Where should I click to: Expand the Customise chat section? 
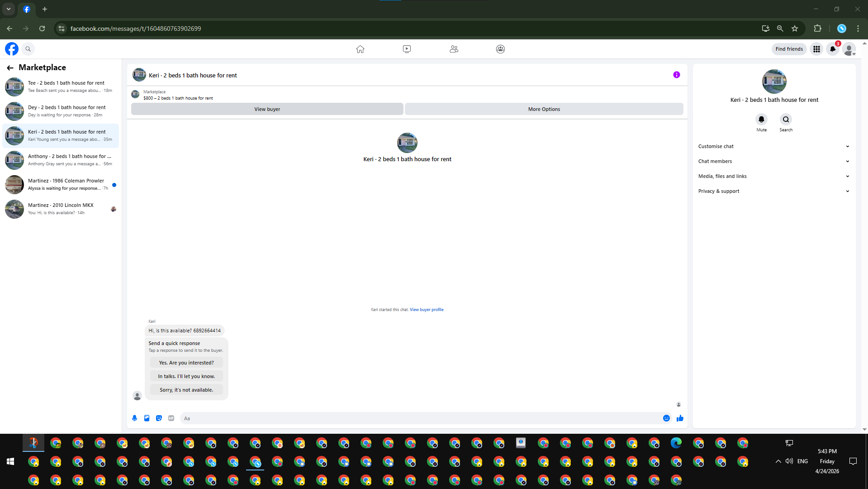774,146
